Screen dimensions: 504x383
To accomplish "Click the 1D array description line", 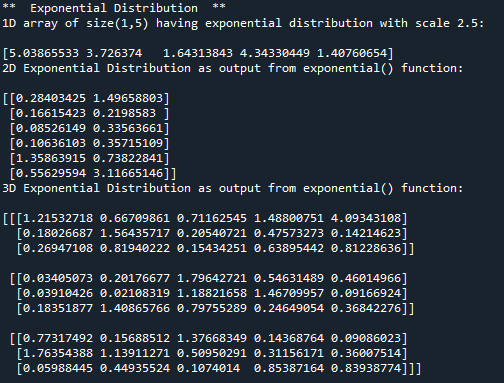I will click(243, 23).
